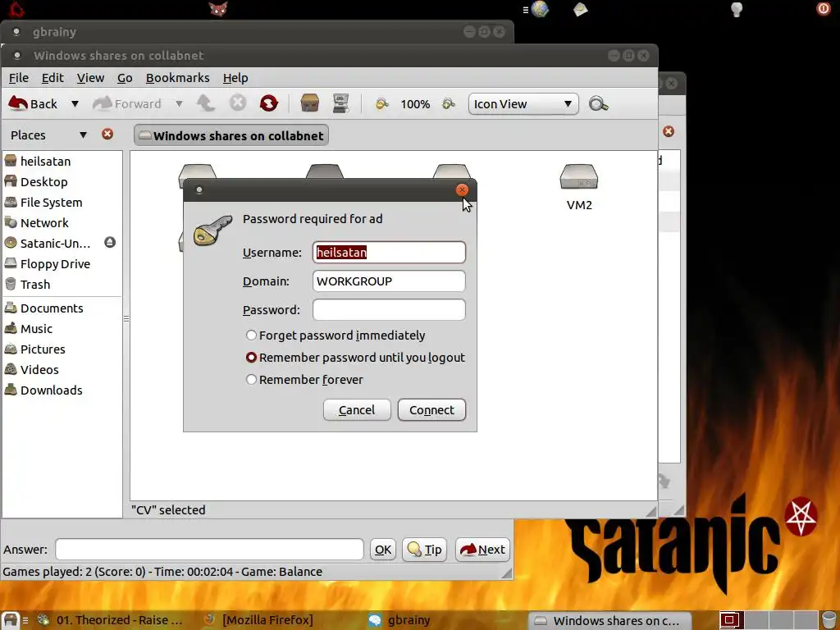
Task: Switch to Mozilla Firefox taskbar item
Action: [259, 620]
